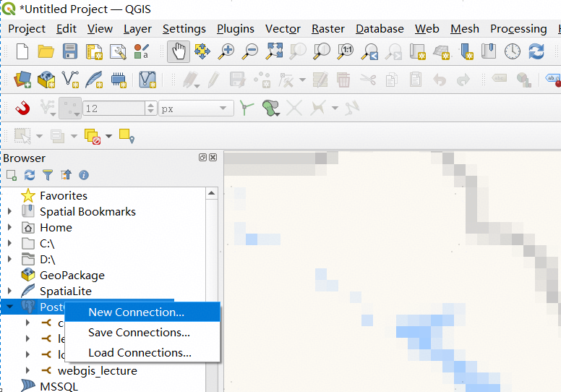
Task: Click the Zoom Out magnifier tool
Action: point(250,51)
